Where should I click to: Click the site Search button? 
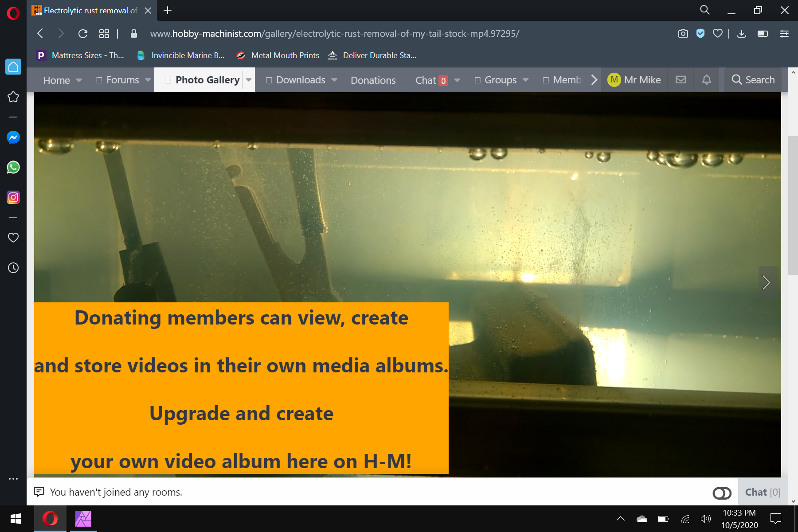click(x=753, y=80)
